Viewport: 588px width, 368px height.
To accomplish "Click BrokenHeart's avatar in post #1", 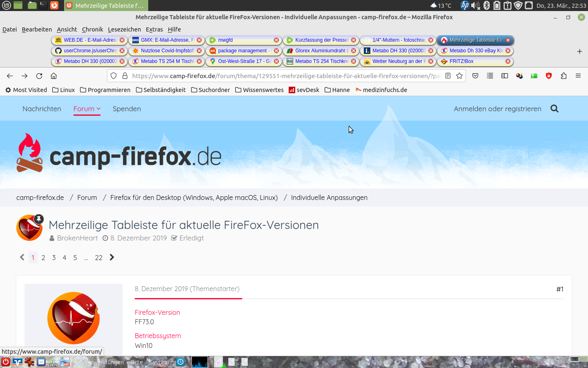I will click(73, 318).
